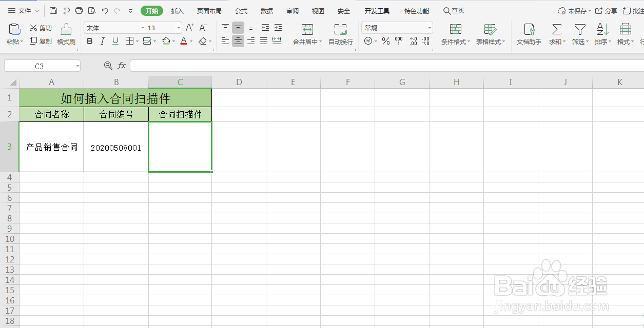This screenshot has height=328, width=644.
Task: Click the Save icon in quick access bar
Action: point(53,11)
